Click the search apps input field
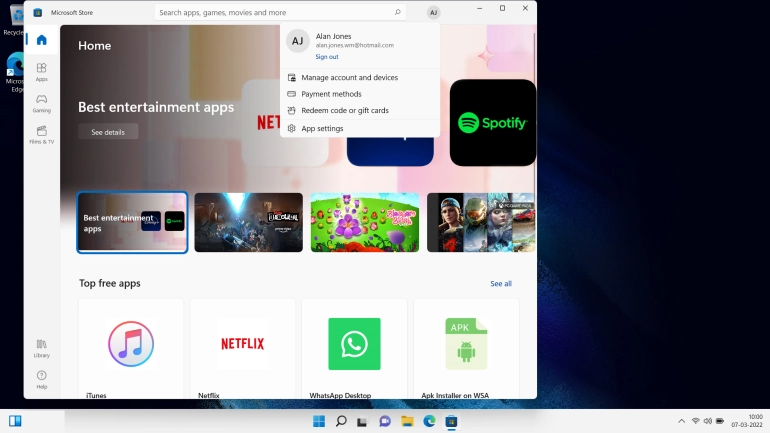Screen dimensions: 770x433 tap(280, 12)
